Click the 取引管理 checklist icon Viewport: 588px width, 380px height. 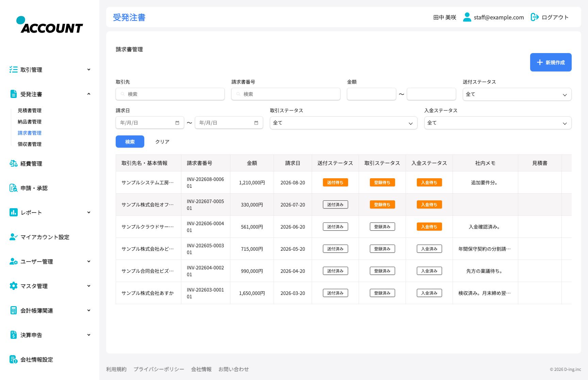click(14, 70)
